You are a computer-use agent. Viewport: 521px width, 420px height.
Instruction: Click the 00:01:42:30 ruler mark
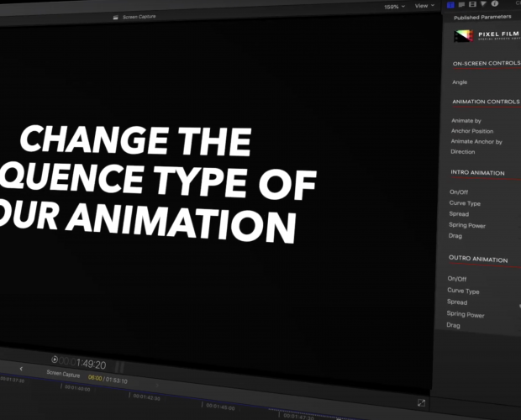[146, 396]
